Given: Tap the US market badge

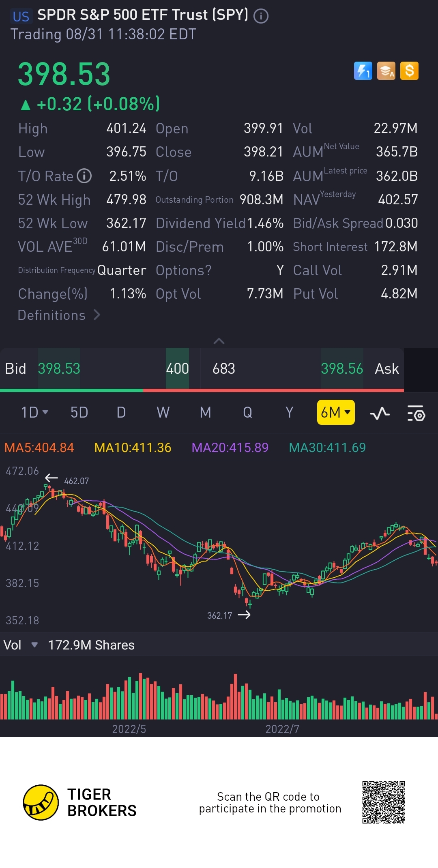Looking at the screenshot, I should [21, 16].
